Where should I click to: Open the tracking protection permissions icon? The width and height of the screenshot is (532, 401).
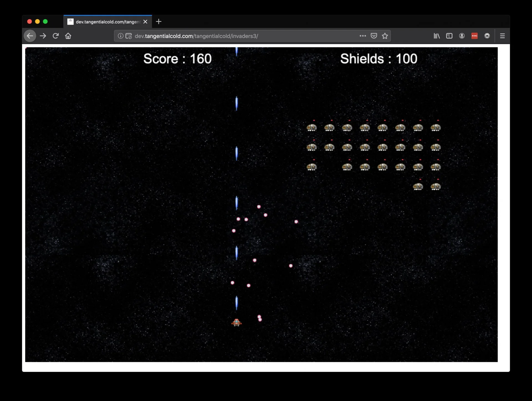tap(129, 36)
